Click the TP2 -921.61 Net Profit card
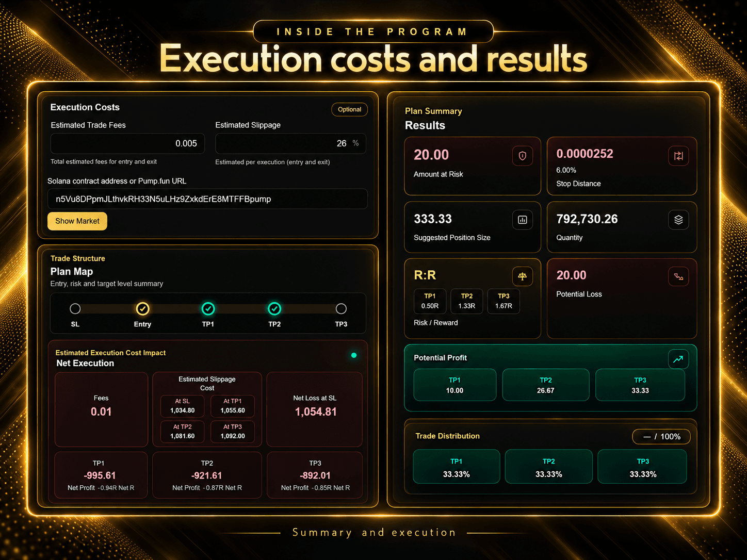Screen dimensions: 747x560 coord(207,475)
